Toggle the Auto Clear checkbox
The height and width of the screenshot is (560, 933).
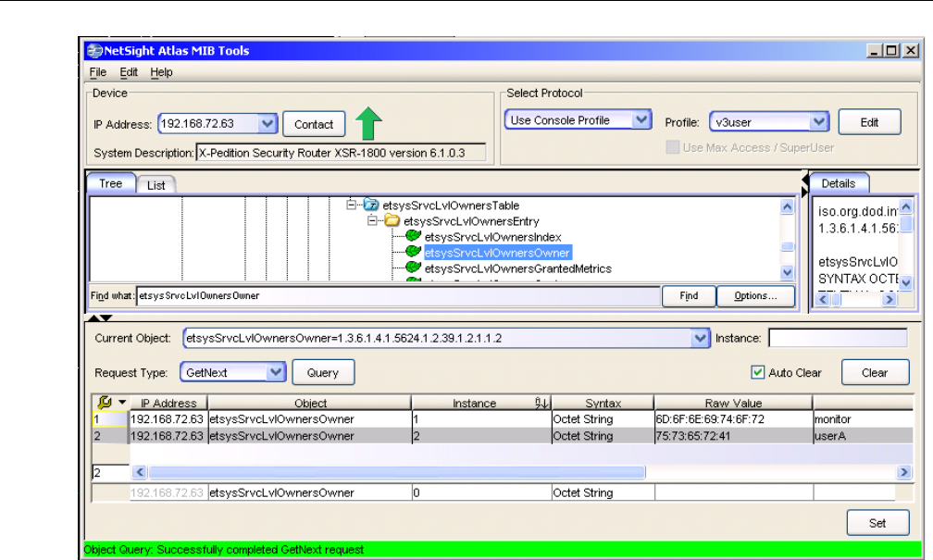pos(757,372)
